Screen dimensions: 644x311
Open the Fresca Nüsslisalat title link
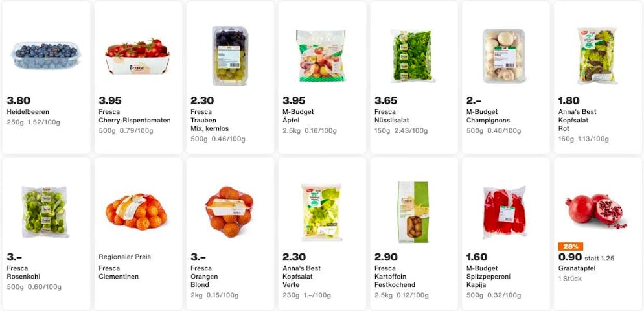[x=391, y=116]
